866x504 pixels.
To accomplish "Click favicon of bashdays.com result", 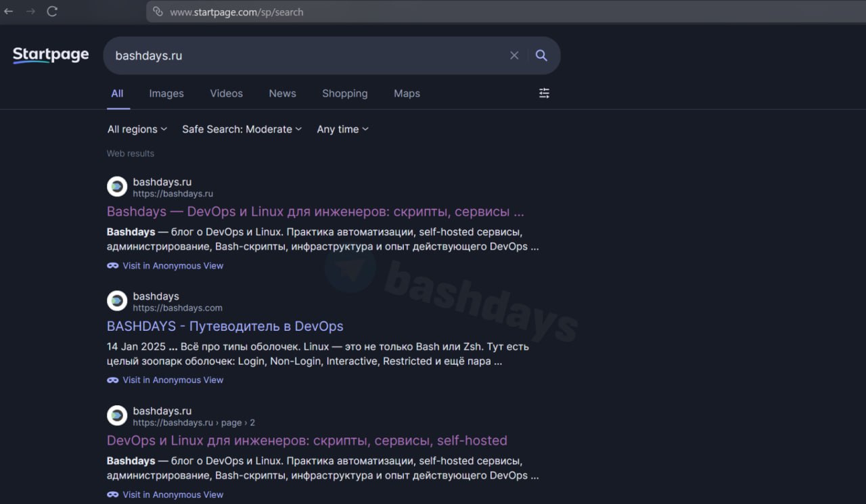I will (117, 301).
